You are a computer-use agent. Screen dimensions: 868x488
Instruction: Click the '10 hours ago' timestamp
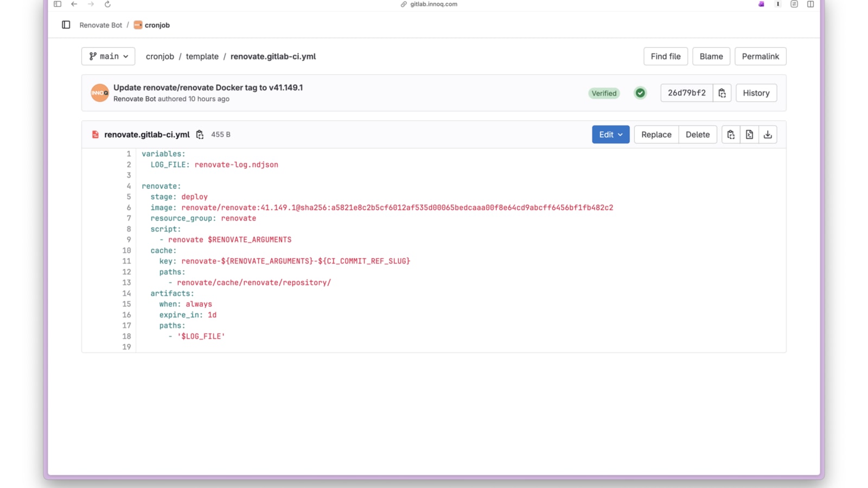click(209, 99)
